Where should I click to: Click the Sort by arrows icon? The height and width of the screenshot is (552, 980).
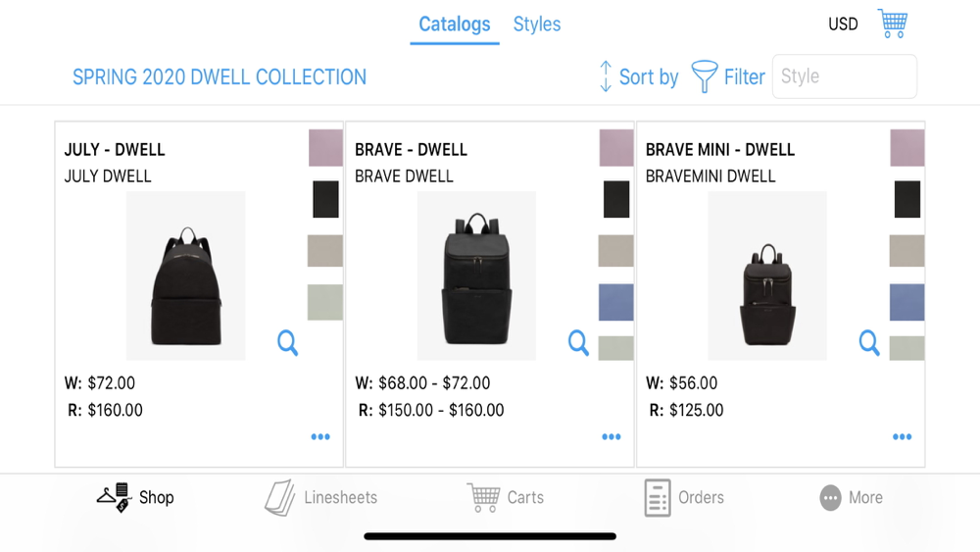click(x=605, y=76)
